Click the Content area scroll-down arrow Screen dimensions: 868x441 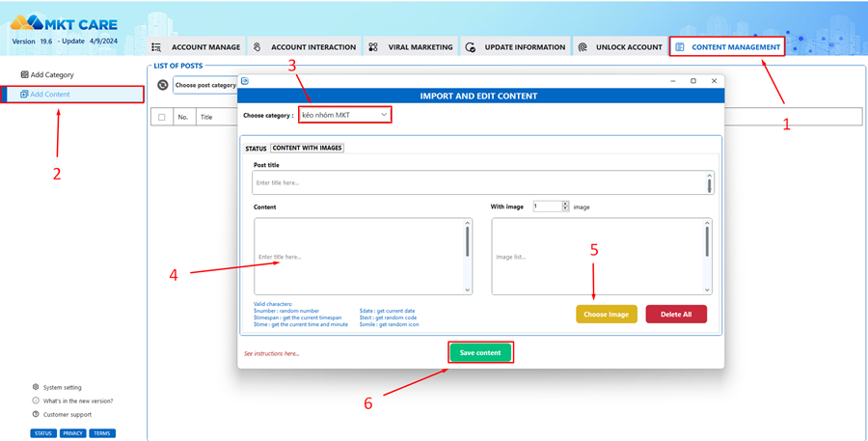coord(468,289)
